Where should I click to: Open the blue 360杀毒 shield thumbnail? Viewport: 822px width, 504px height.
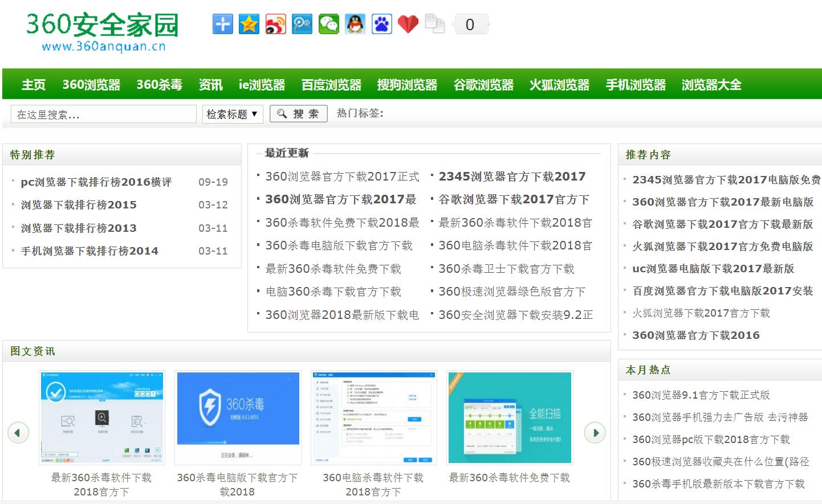pos(238,417)
